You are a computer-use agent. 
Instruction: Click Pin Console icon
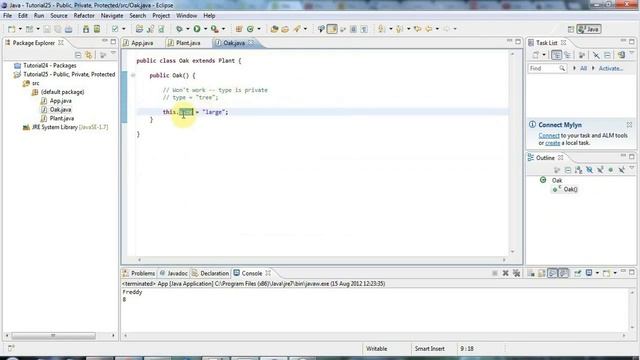point(578,273)
